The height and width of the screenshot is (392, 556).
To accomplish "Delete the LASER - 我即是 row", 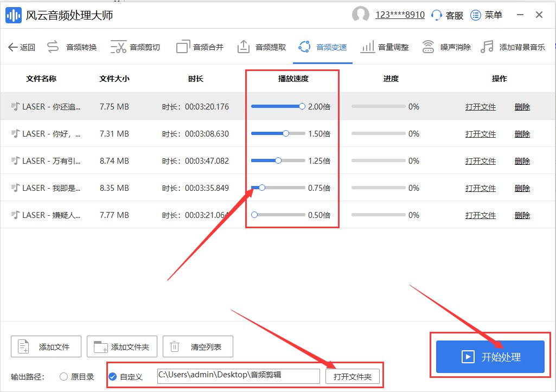I will click(x=522, y=188).
